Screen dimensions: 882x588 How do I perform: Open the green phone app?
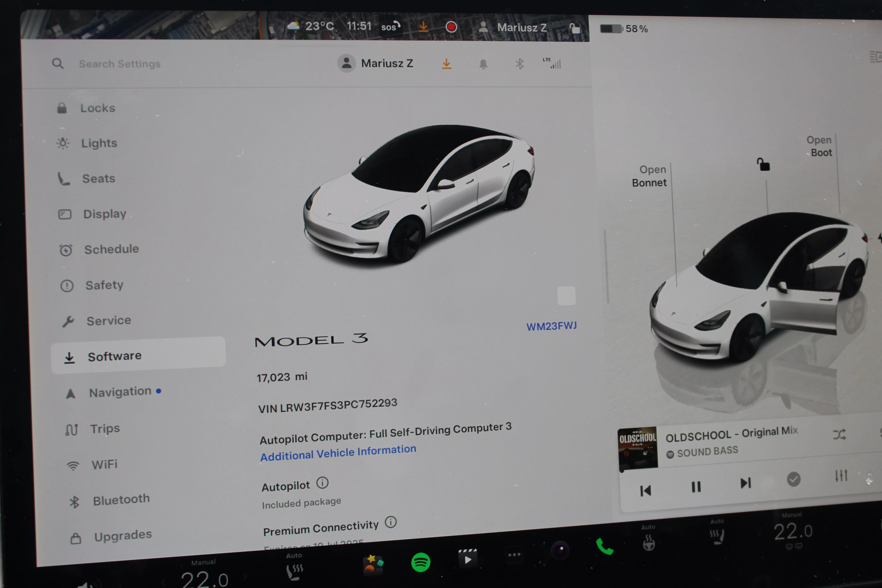coord(604,546)
